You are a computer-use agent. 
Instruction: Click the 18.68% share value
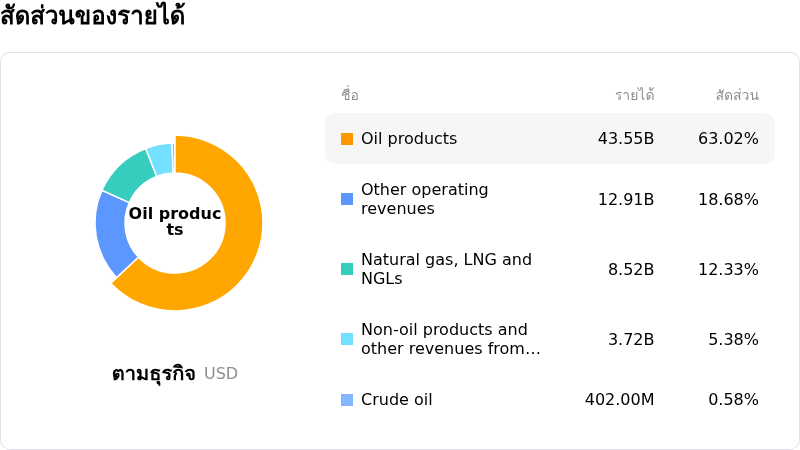[x=728, y=199]
